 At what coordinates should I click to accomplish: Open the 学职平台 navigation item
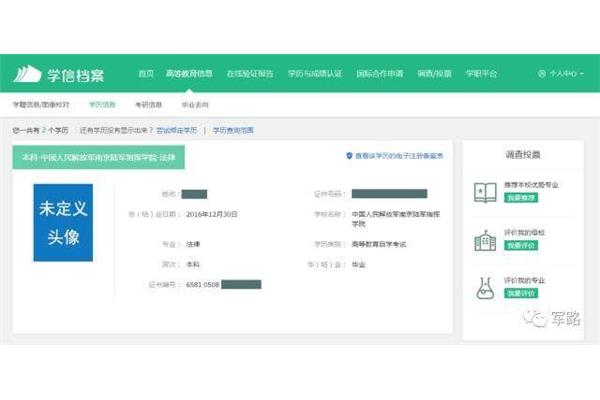point(481,73)
